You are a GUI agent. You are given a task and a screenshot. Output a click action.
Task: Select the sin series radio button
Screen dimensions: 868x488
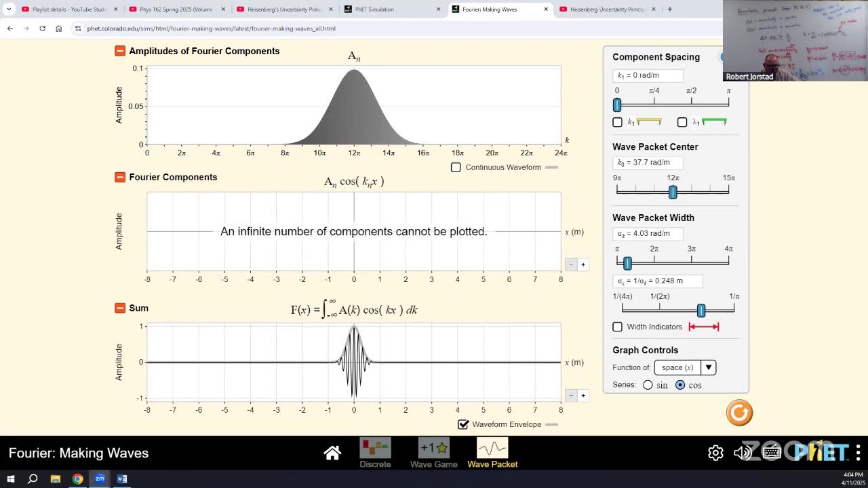pyautogui.click(x=648, y=385)
